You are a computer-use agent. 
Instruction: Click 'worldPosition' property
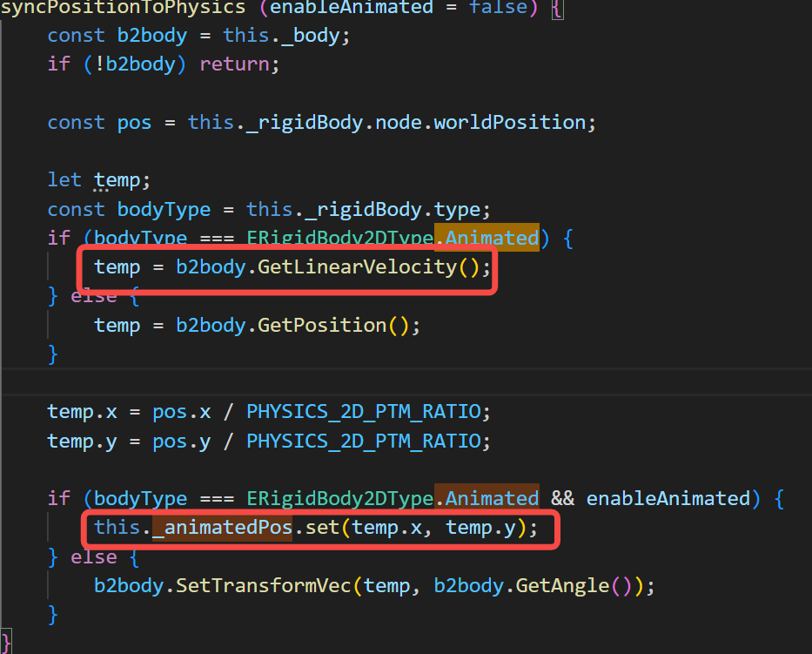510,123
